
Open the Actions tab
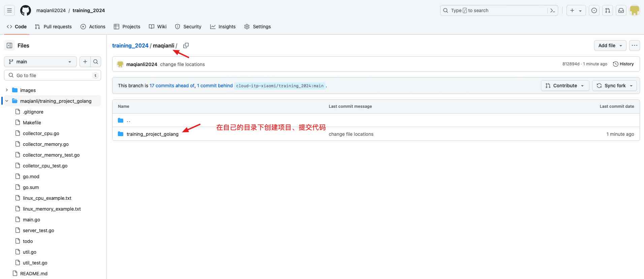tap(93, 27)
